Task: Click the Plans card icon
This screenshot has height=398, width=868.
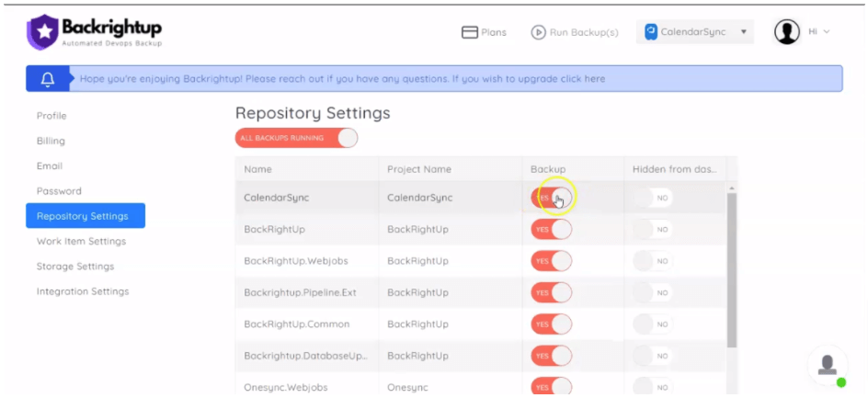Action: 470,33
